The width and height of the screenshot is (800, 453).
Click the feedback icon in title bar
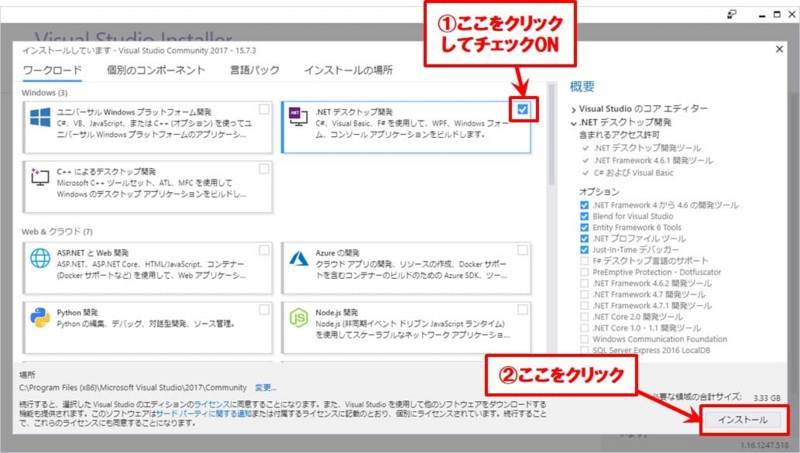pos(731,14)
